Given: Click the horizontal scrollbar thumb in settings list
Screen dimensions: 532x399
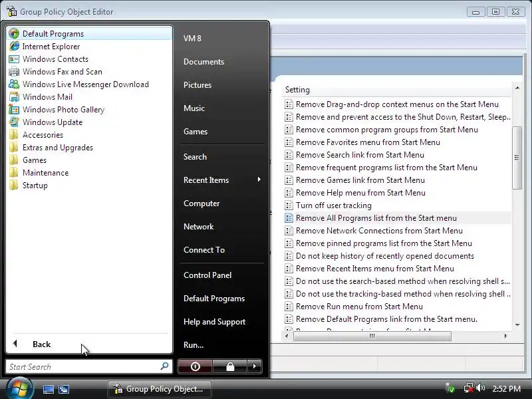Looking at the screenshot, I should 372,336.
